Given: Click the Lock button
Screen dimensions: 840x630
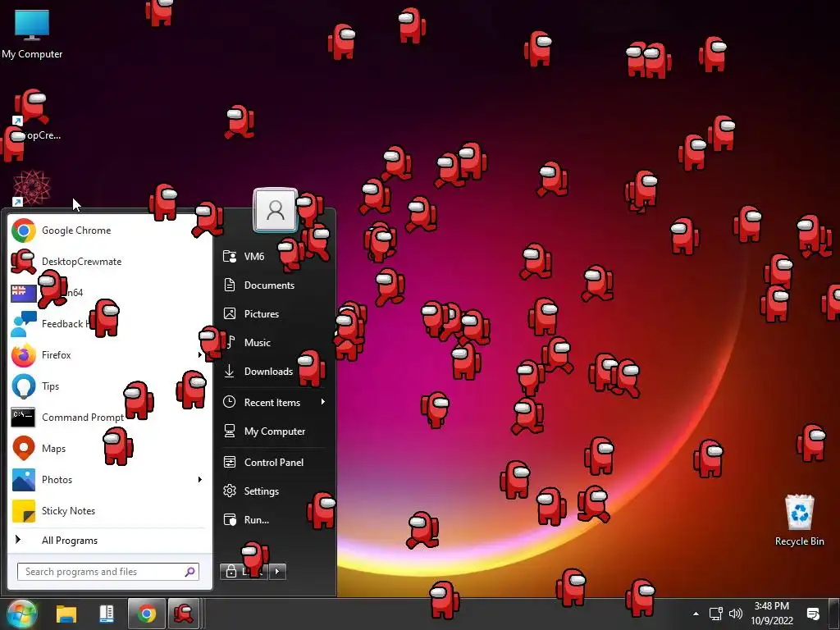Looking at the screenshot, I should (x=244, y=572).
